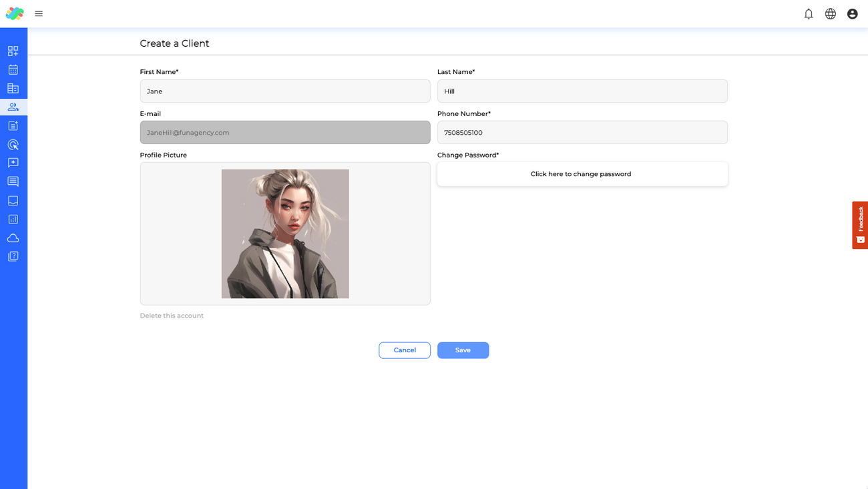Open the help question mark sidebar icon

click(x=13, y=256)
